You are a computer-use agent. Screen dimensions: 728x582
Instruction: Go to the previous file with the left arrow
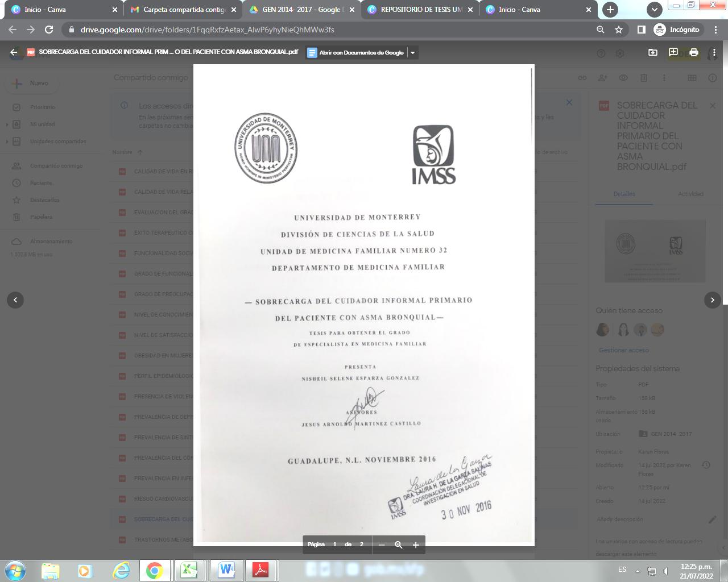[x=15, y=300]
